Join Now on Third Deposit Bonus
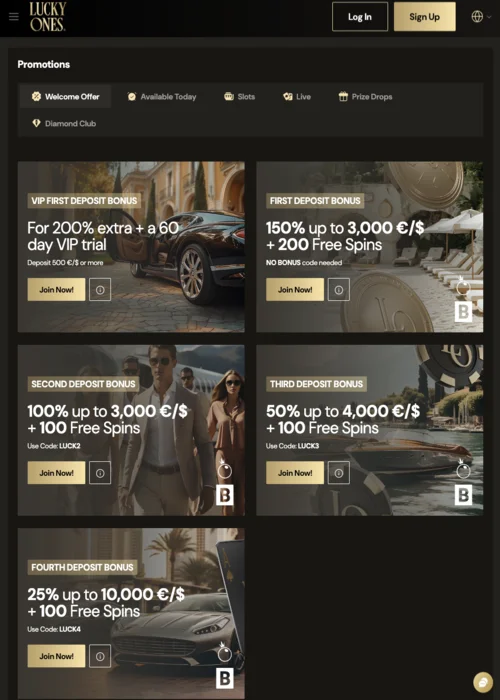Screen dimensions: 500x700 point(295,473)
